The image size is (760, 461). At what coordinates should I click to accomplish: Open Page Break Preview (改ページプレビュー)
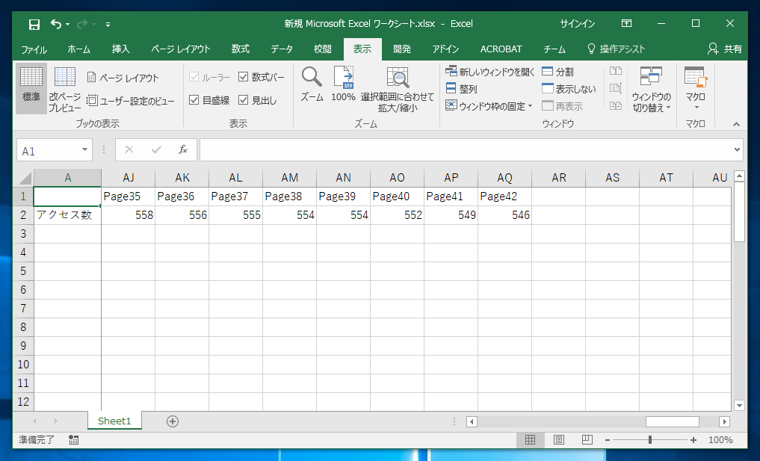coord(64,89)
